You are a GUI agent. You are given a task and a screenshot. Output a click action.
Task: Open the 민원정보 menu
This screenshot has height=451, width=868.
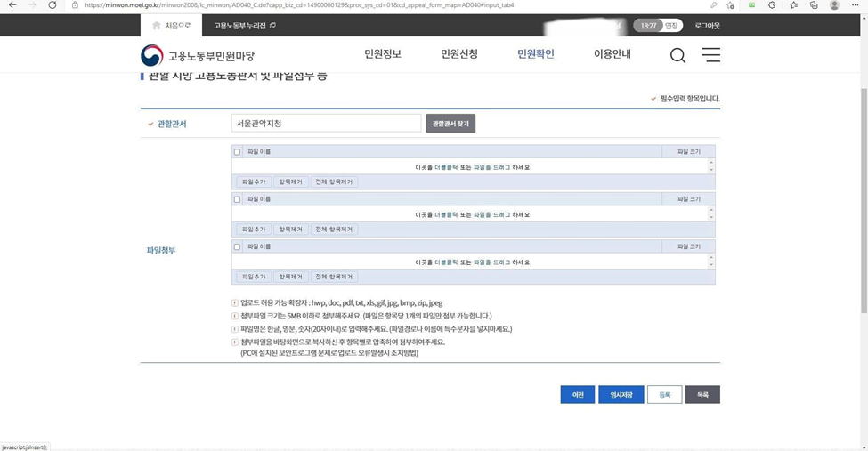(x=383, y=53)
